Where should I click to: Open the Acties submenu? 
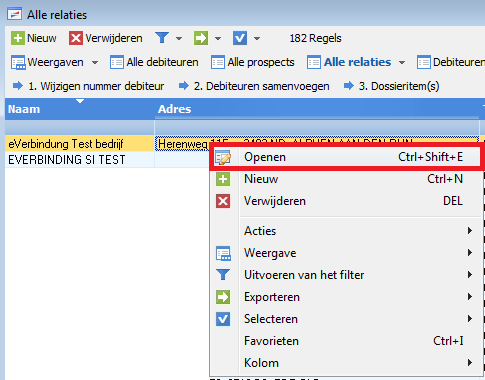click(x=346, y=231)
